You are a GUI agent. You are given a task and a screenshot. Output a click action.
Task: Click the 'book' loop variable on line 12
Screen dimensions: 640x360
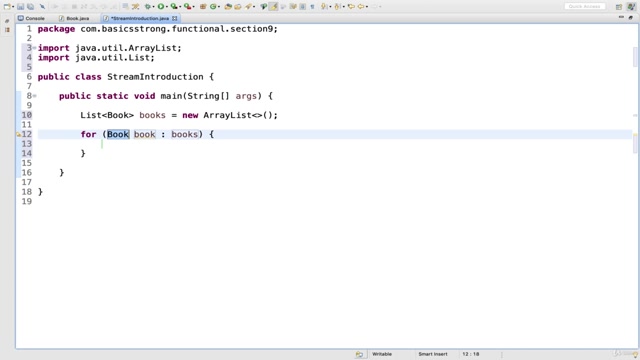(144, 134)
